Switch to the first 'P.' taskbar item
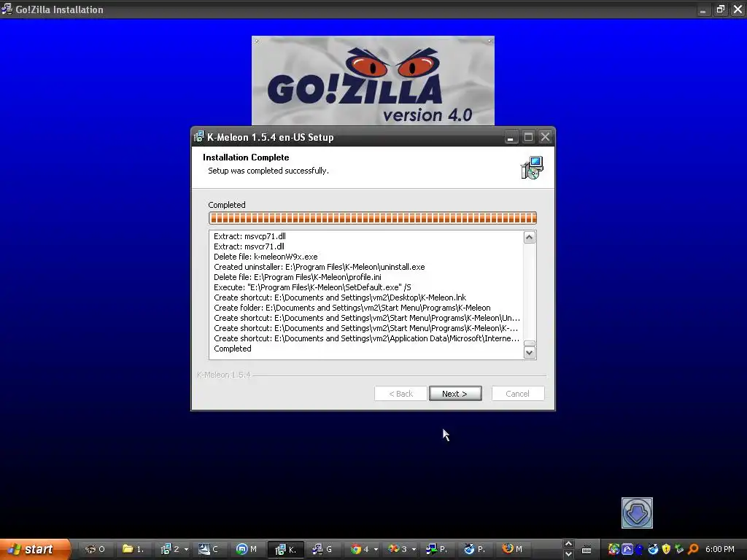This screenshot has width=747, height=560. pos(436,549)
